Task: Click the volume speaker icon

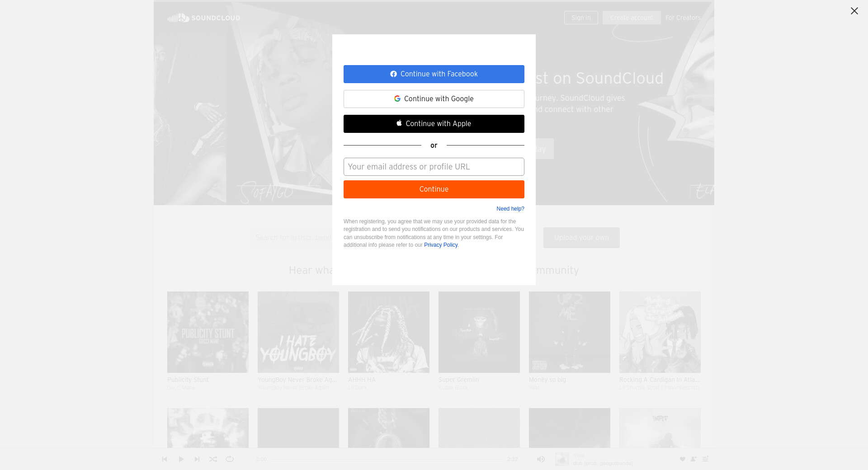Action: tap(541, 459)
